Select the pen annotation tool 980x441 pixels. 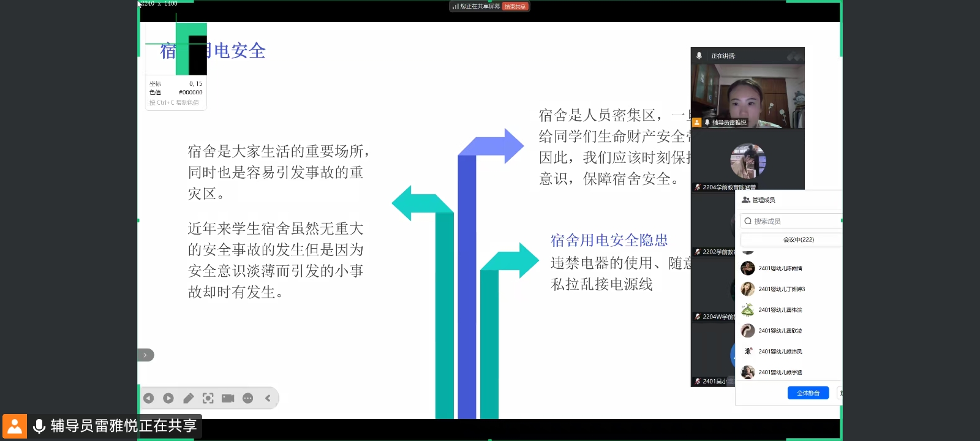(x=189, y=398)
